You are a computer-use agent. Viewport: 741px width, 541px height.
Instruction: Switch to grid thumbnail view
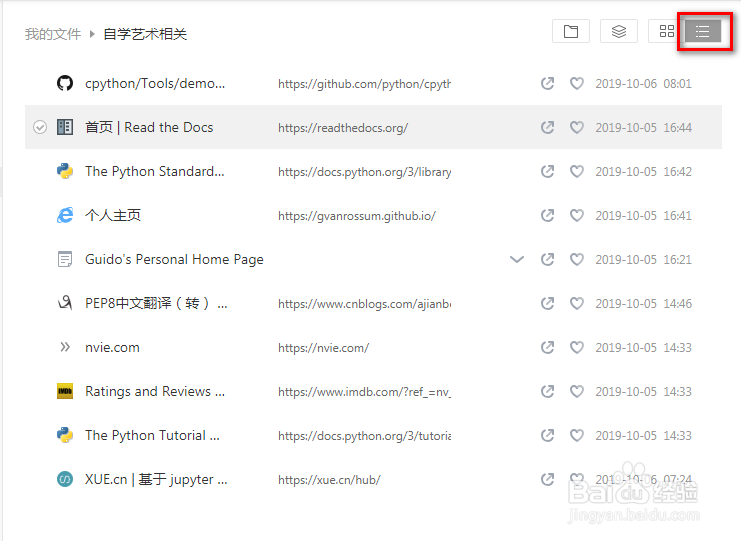click(x=667, y=32)
